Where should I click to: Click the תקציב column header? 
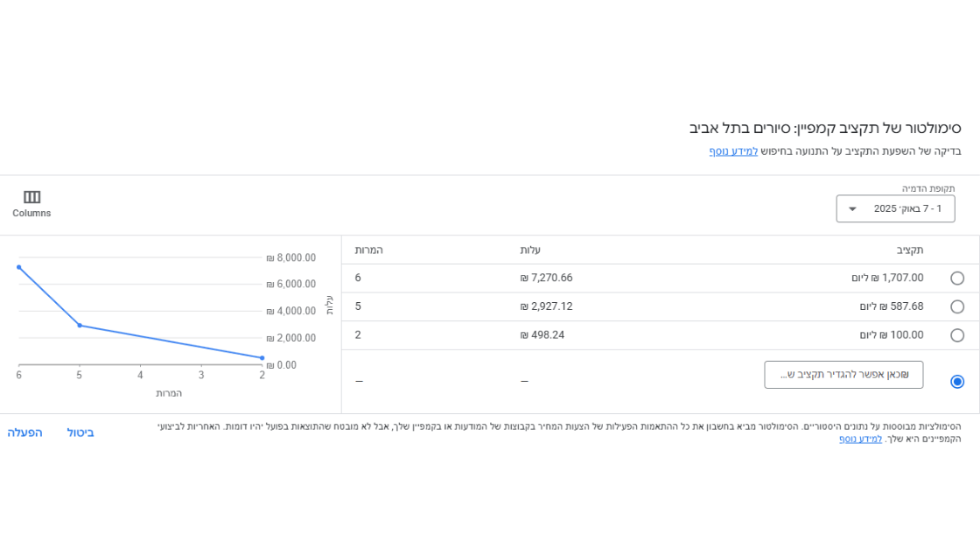click(909, 250)
